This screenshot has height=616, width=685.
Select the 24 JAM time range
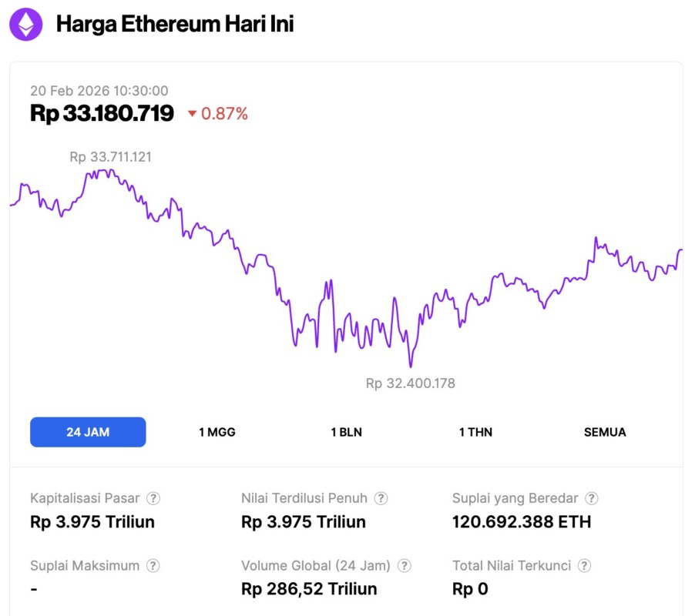pos(88,432)
